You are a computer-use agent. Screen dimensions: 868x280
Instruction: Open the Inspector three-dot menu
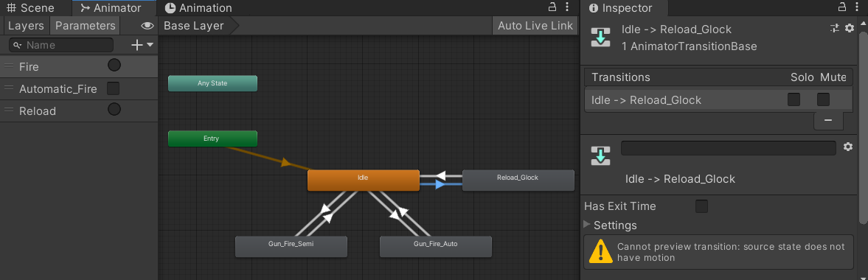[x=858, y=7]
